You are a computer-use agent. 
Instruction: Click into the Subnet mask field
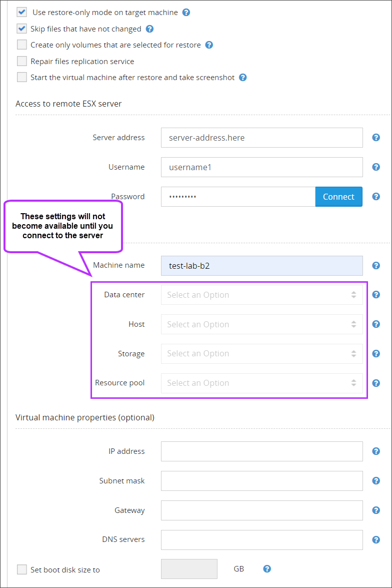261,481
